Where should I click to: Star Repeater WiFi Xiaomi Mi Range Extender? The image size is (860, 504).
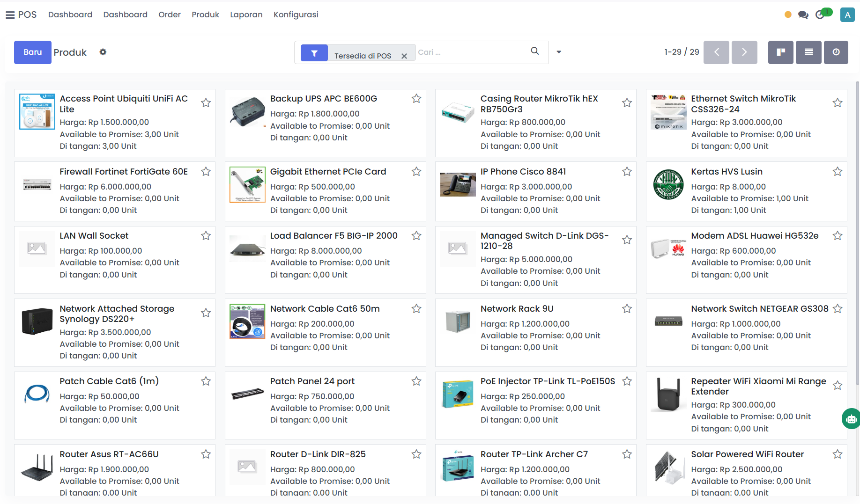pyautogui.click(x=838, y=386)
